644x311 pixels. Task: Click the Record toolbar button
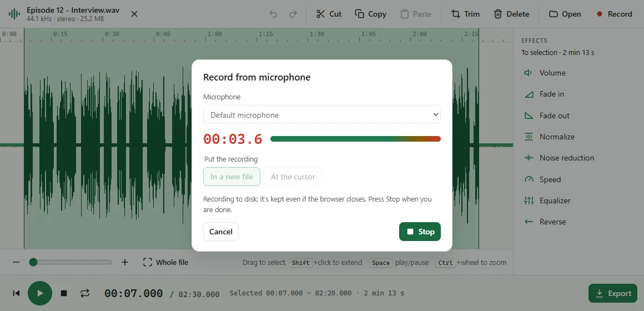[x=614, y=14]
